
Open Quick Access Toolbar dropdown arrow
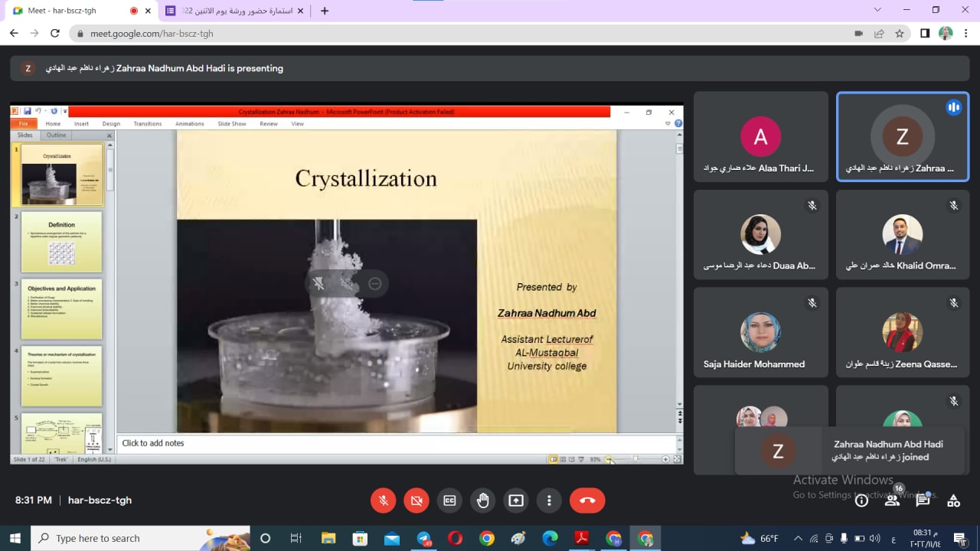pos(65,111)
